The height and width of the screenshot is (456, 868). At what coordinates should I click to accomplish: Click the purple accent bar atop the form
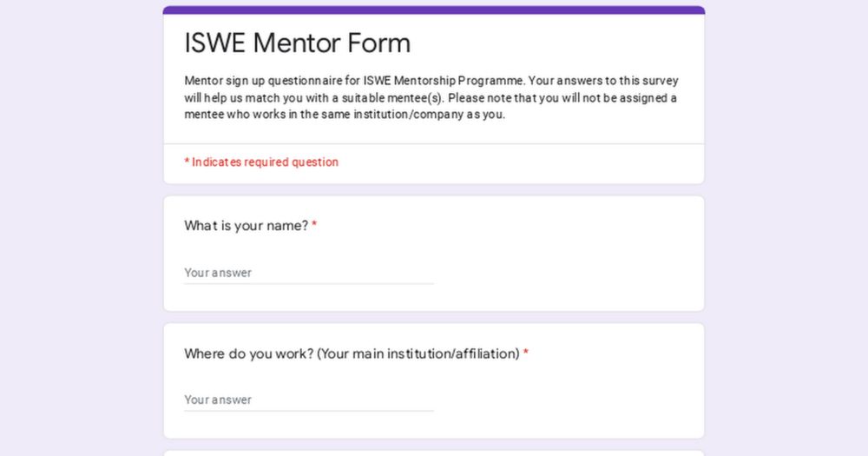click(434, 10)
